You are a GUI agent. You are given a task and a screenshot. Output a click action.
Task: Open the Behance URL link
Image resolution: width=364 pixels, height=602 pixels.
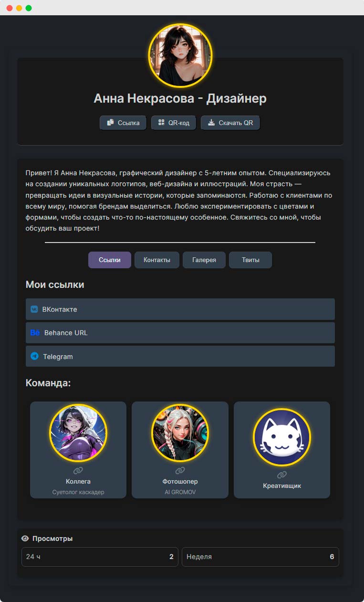180,333
